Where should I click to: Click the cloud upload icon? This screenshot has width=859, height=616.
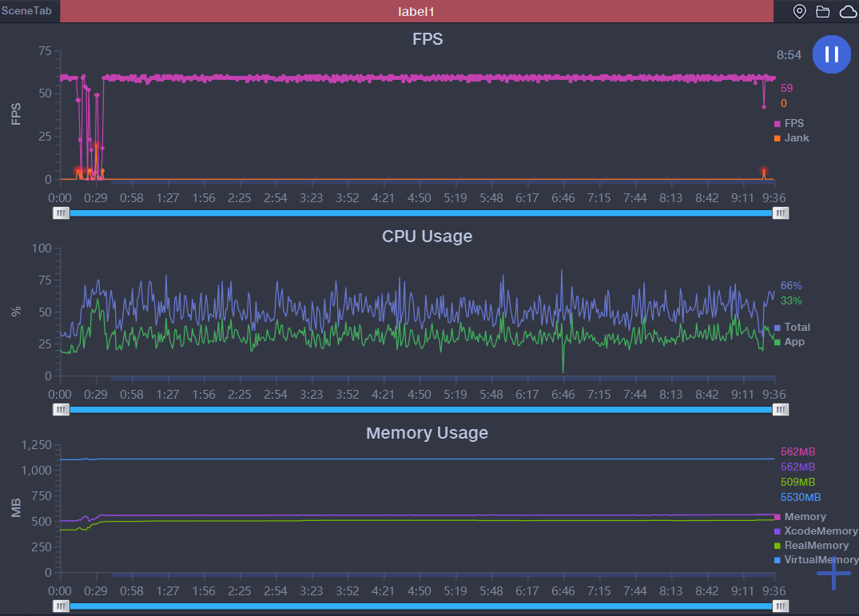(847, 11)
